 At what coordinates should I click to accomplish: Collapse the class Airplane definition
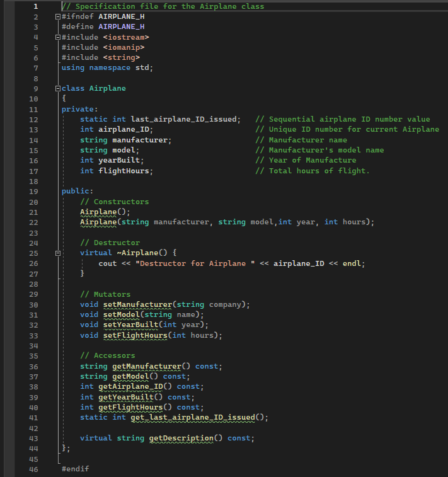pyautogui.click(x=58, y=88)
